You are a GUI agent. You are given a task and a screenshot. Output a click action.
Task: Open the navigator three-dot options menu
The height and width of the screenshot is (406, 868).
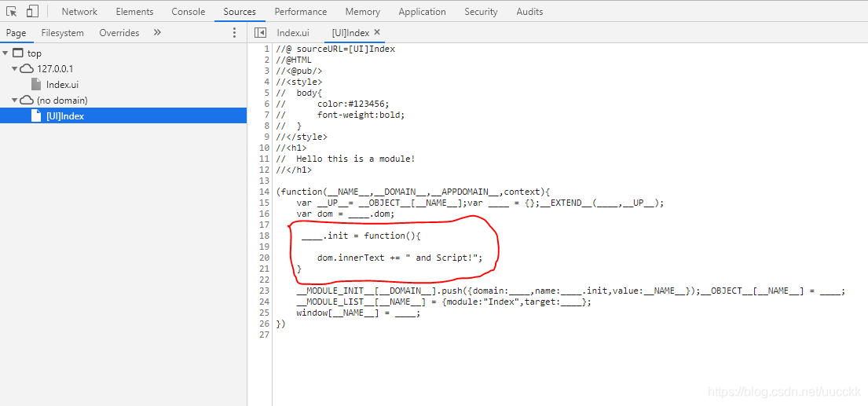click(x=235, y=33)
